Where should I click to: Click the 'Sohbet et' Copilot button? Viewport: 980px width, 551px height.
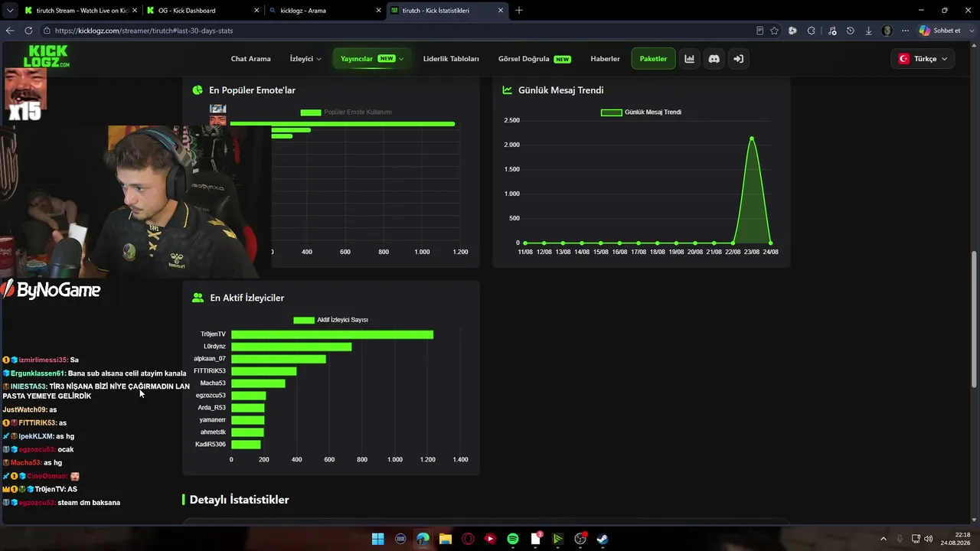(x=939, y=31)
